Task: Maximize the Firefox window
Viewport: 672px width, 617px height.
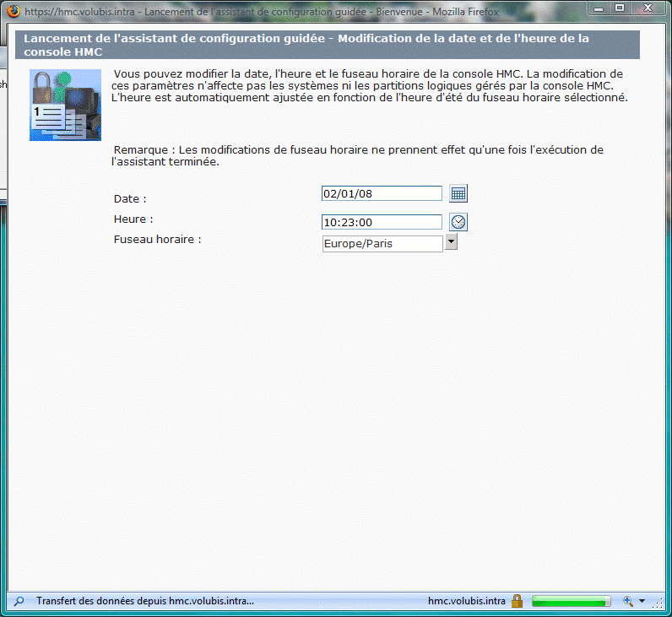Action: click(620, 8)
